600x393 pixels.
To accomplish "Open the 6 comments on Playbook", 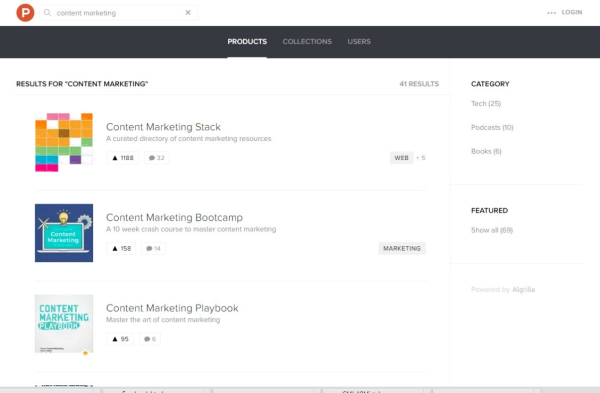I will (150, 339).
